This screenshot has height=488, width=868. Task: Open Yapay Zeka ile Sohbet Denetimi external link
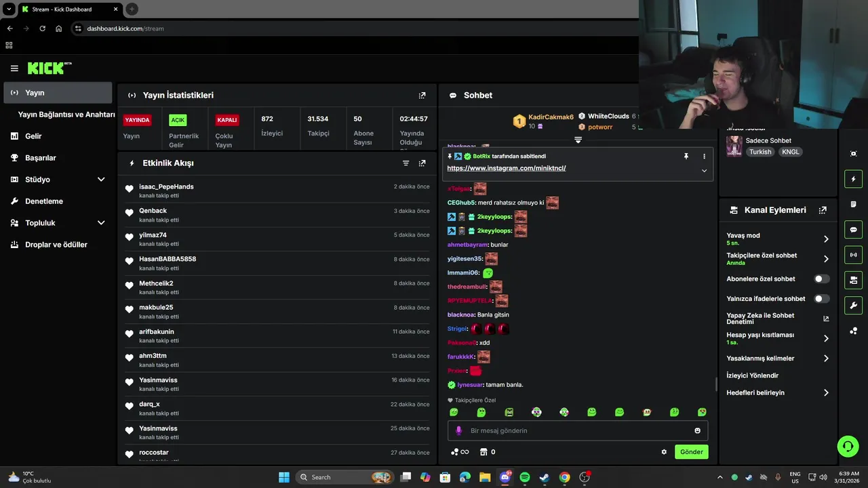[826, 319]
